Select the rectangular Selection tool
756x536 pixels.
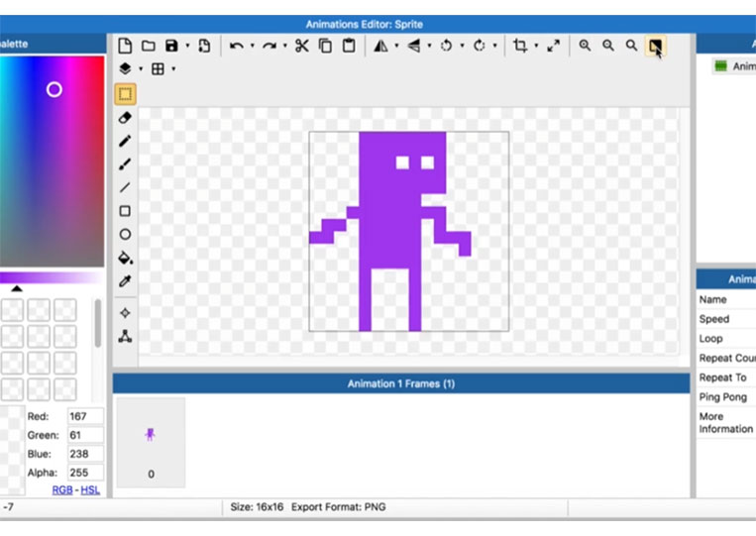(x=125, y=94)
